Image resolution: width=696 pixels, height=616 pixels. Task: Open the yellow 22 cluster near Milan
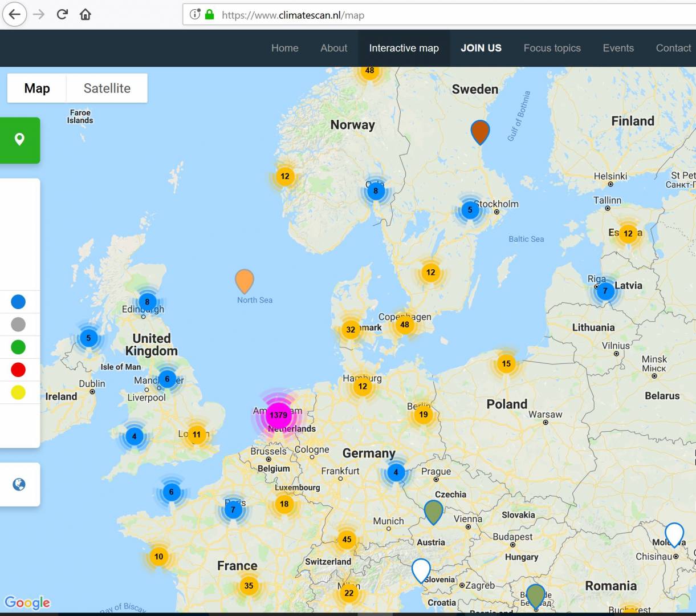pos(349,593)
